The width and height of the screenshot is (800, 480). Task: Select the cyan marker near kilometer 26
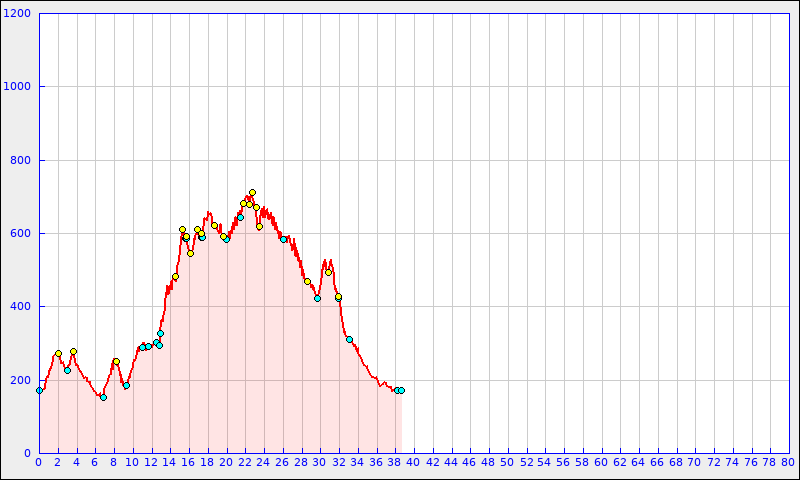click(x=283, y=239)
